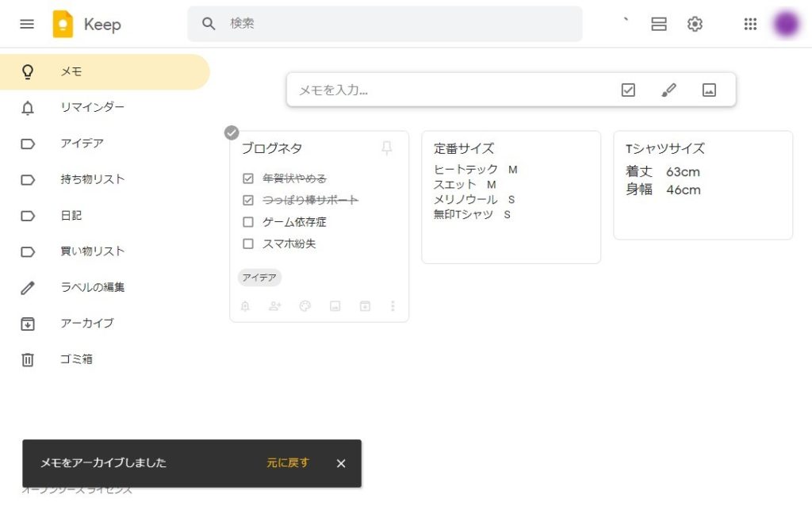Screen dimensions: 812x510
Task: Open the settings gear menu
Action: (695, 24)
